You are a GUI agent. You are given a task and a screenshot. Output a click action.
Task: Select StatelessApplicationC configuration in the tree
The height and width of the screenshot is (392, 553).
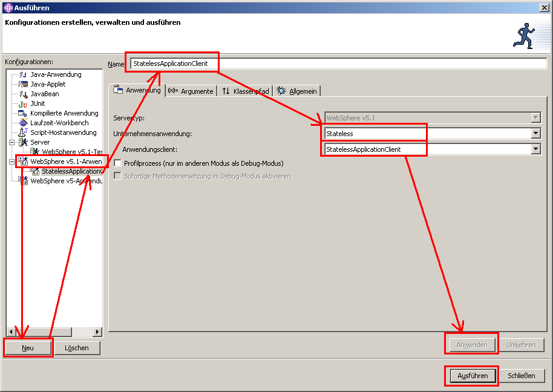pos(72,171)
